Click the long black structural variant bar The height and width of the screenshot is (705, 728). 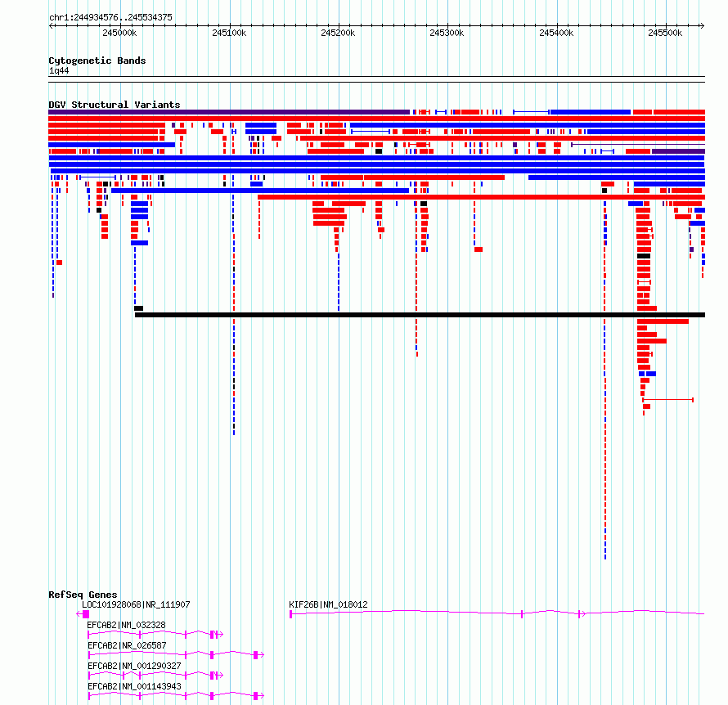coord(420,315)
